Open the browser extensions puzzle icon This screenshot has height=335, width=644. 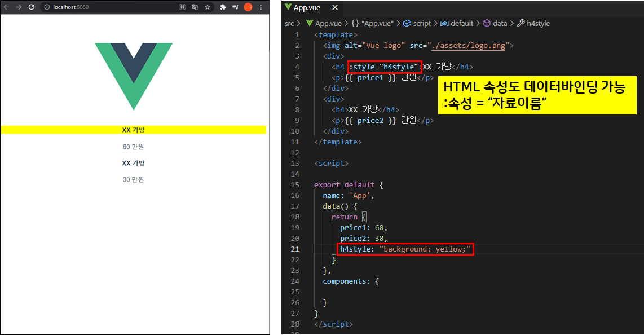(x=223, y=7)
